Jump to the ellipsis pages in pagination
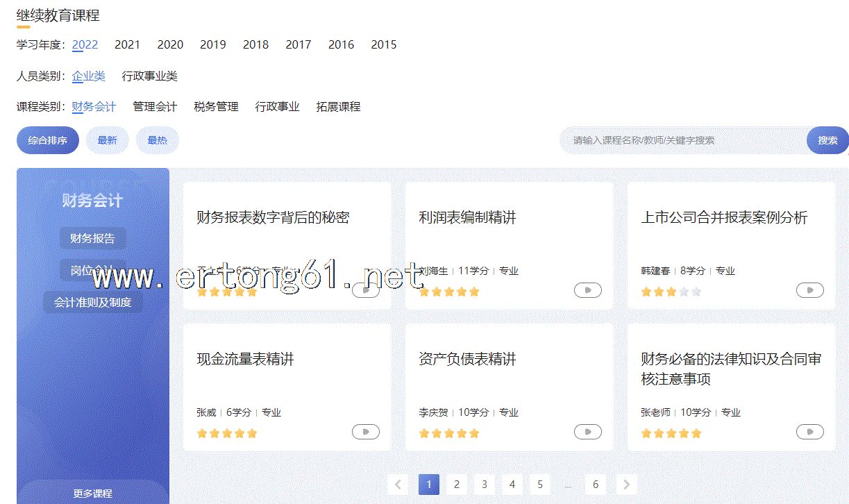Viewport: 849px width, 504px height. tap(568, 485)
